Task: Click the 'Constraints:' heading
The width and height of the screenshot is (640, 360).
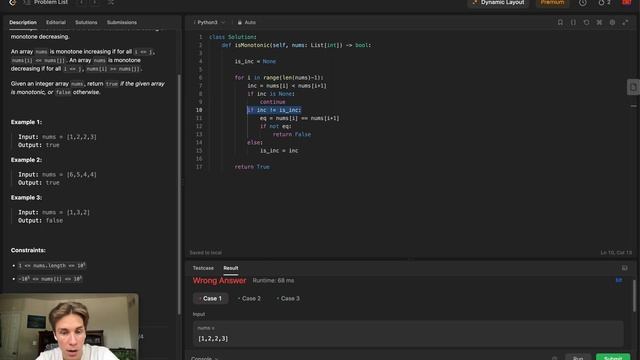Action: coord(28,250)
